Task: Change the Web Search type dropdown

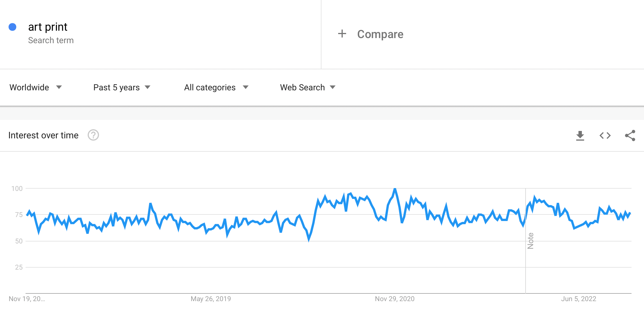Action: (x=308, y=87)
